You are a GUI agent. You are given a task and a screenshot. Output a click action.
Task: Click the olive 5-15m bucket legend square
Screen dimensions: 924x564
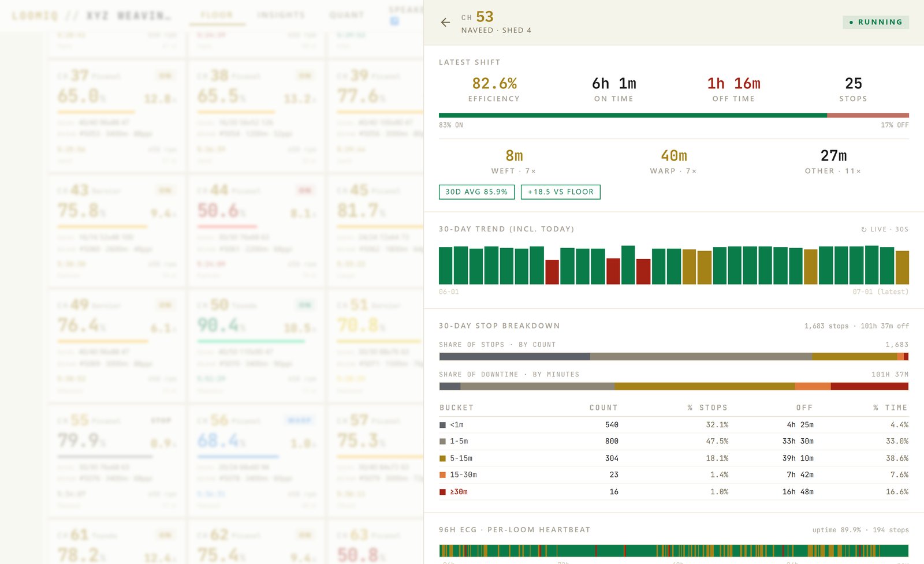coord(442,458)
